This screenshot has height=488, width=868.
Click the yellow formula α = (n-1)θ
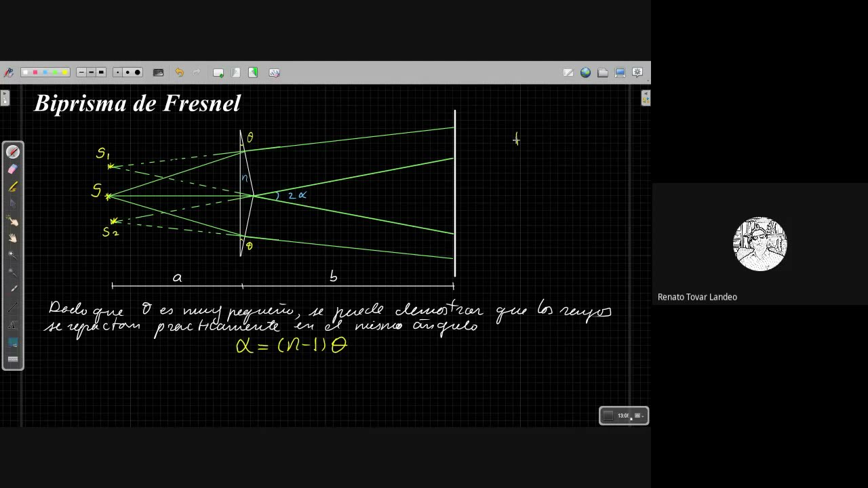point(292,345)
